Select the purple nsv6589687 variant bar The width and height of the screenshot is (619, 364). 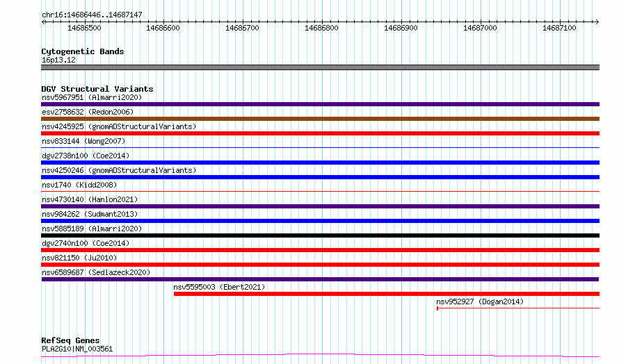point(320,279)
